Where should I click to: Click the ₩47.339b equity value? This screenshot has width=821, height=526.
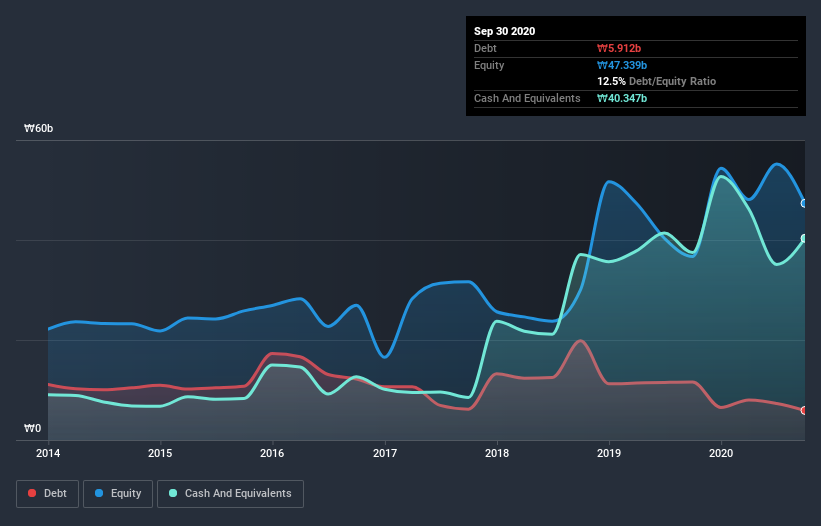click(622, 65)
